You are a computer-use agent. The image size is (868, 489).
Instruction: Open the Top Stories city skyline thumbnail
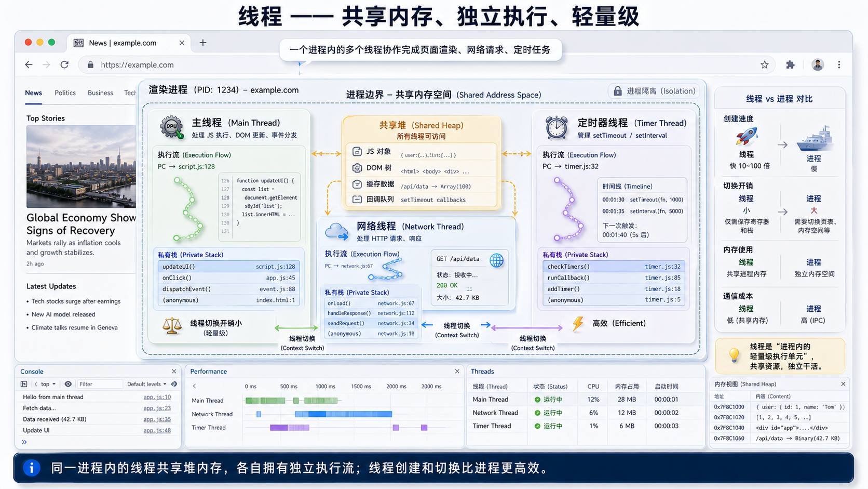tap(81, 166)
